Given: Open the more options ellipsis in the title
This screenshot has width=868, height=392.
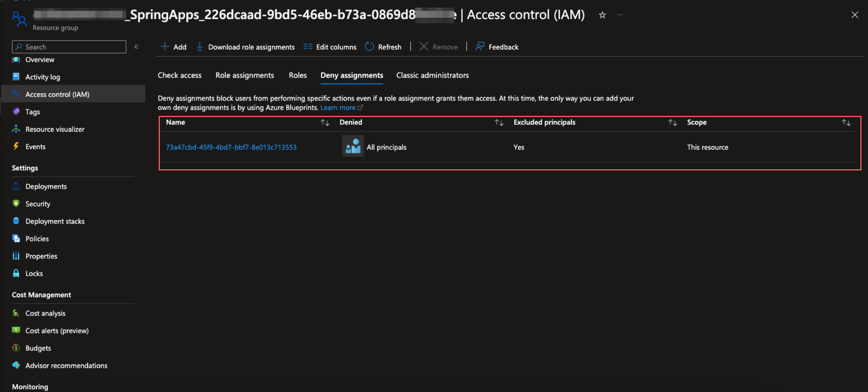Looking at the screenshot, I should (620, 15).
